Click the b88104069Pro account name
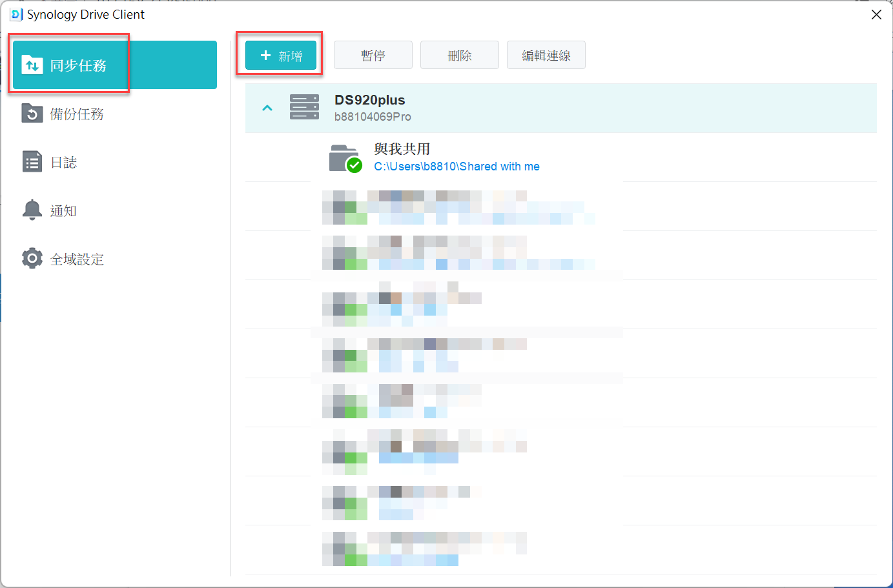The width and height of the screenshot is (893, 588). pos(373,117)
